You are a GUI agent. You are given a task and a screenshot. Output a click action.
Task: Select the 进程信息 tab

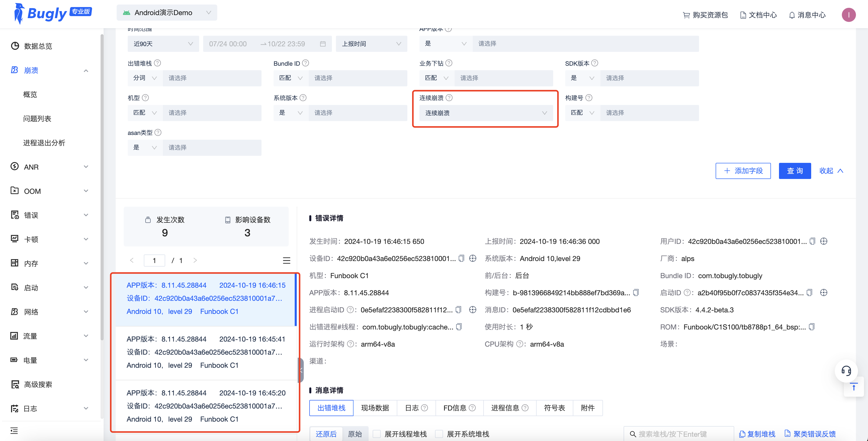pyautogui.click(x=509, y=408)
